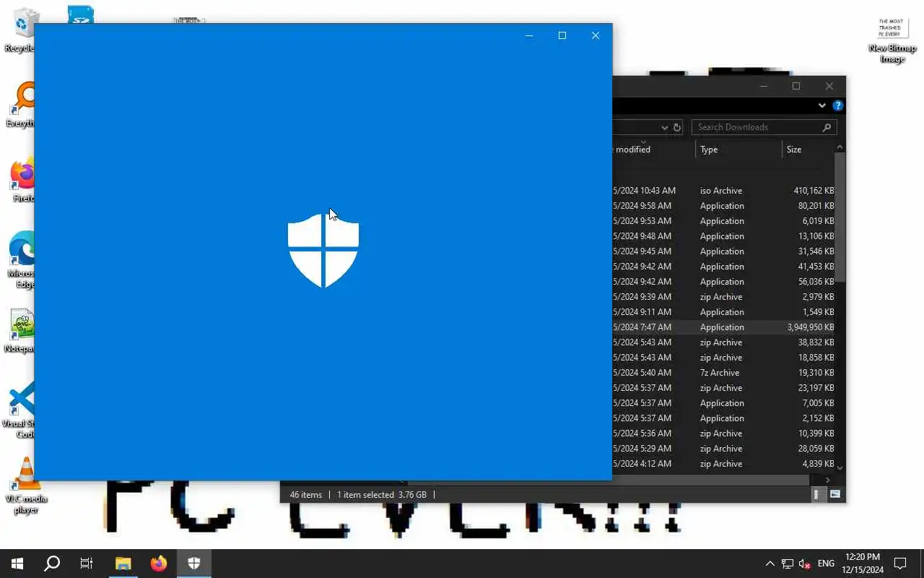Image resolution: width=924 pixels, height=578 pixels.
Task: Open the Windows Start menu
Action: click(17, 564)
